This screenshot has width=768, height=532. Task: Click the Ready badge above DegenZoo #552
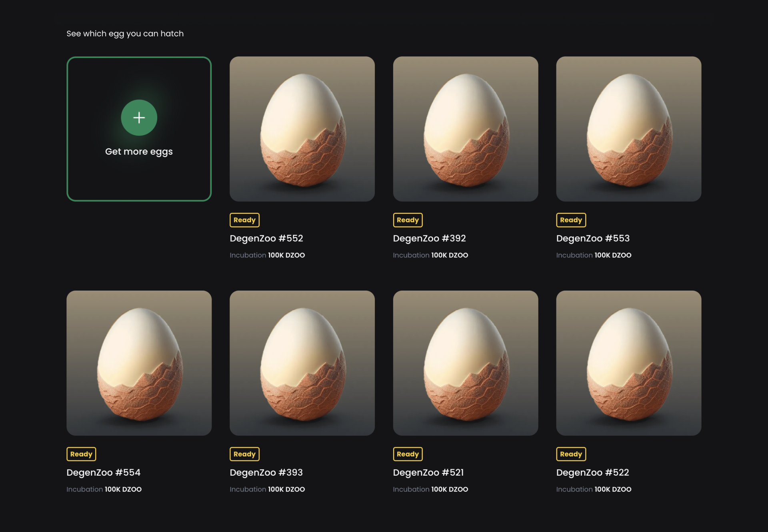[244, 220]
